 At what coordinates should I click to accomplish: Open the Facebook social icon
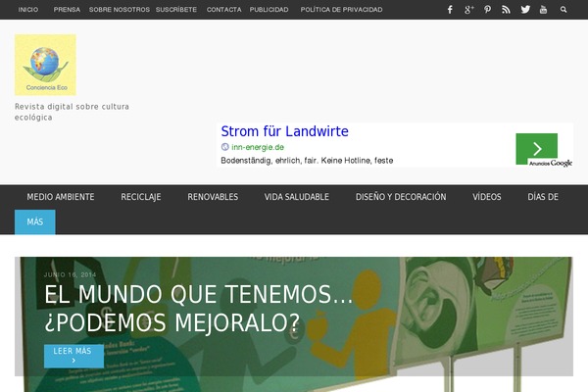(450, 10)
